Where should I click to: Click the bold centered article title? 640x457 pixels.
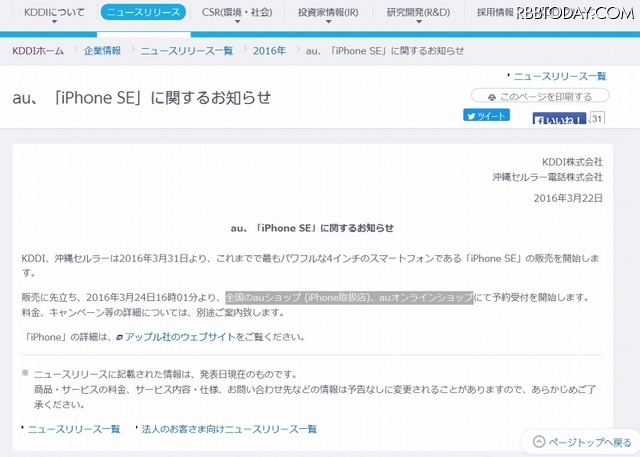tap(312, 228)
